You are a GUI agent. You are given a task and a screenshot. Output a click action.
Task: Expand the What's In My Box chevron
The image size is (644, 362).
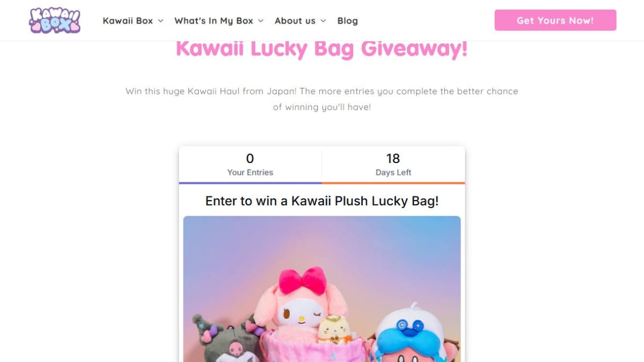click(261, 21)
